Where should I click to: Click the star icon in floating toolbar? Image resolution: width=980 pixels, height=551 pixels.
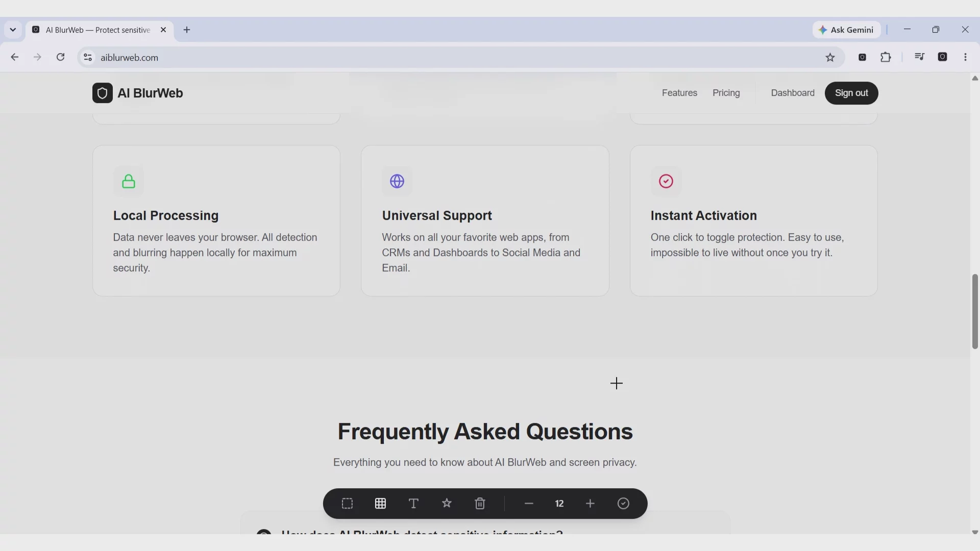point(447,504)
